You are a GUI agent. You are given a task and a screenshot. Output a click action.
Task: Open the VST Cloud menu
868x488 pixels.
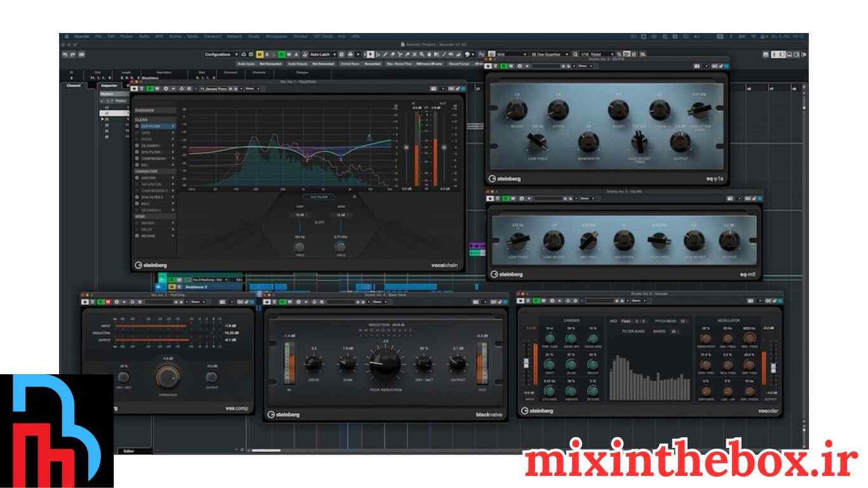323,36
